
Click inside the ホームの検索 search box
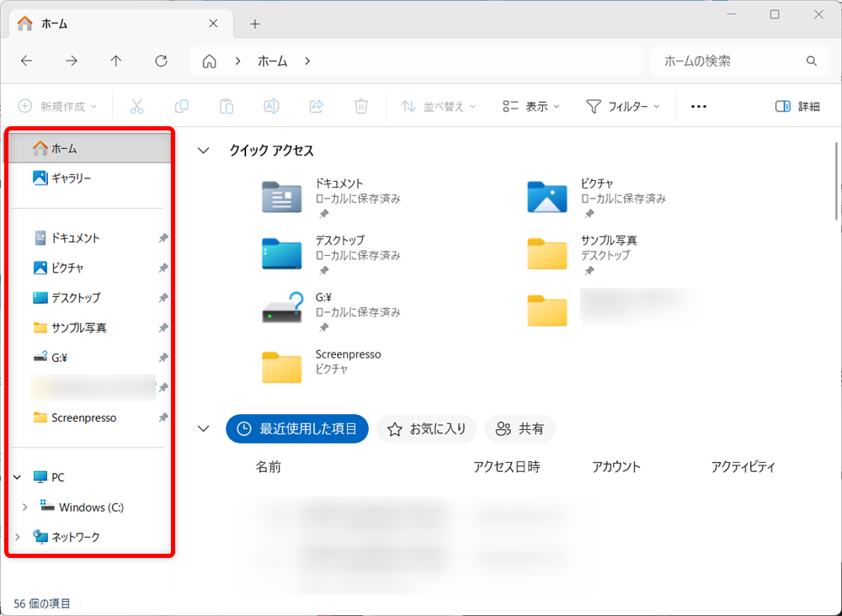741,61
